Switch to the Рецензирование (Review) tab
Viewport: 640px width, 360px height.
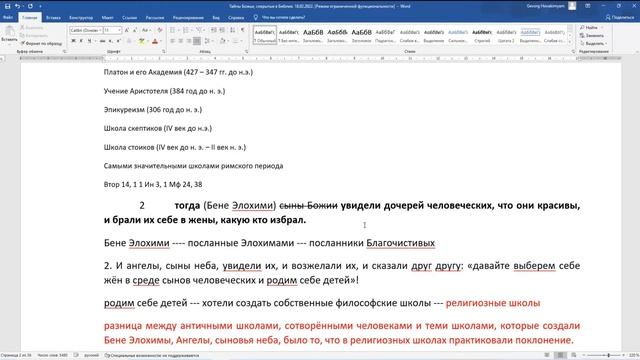point(188,18)
